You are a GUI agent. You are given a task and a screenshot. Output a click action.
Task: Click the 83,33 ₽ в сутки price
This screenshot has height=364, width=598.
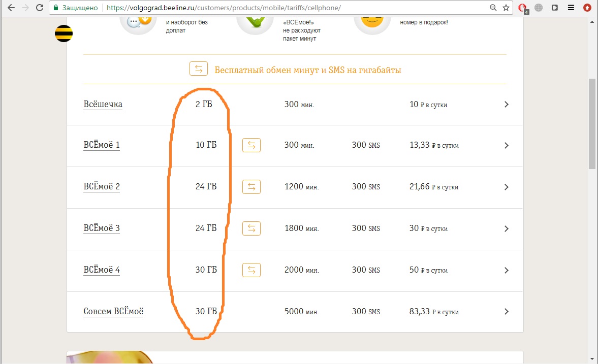click(x=434, y=311)
